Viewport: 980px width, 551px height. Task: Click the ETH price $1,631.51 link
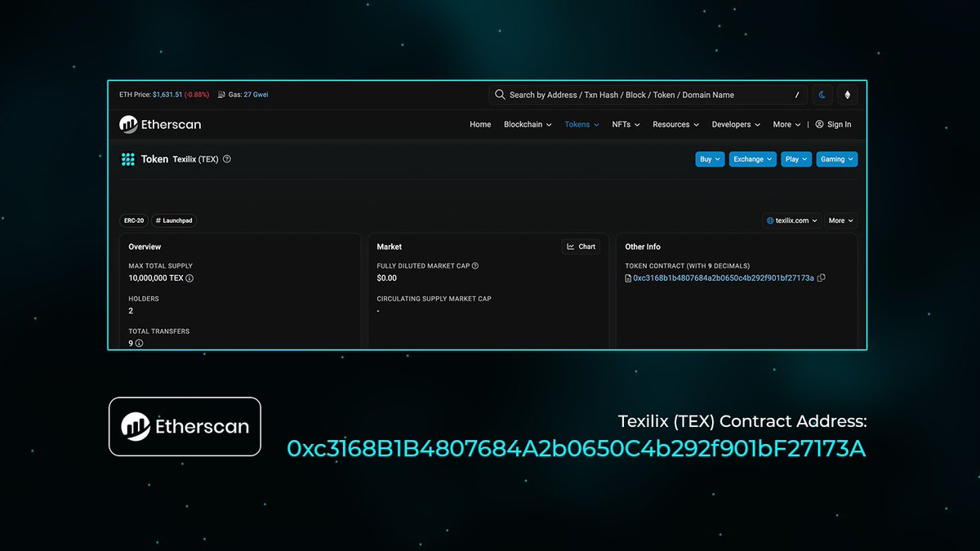point(167,95)
